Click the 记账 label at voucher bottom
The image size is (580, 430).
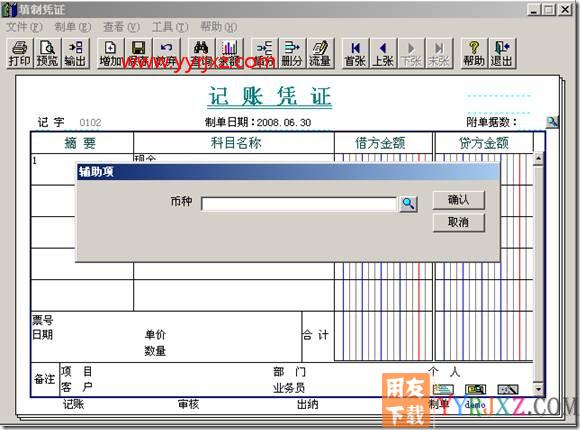coord(73,404)
